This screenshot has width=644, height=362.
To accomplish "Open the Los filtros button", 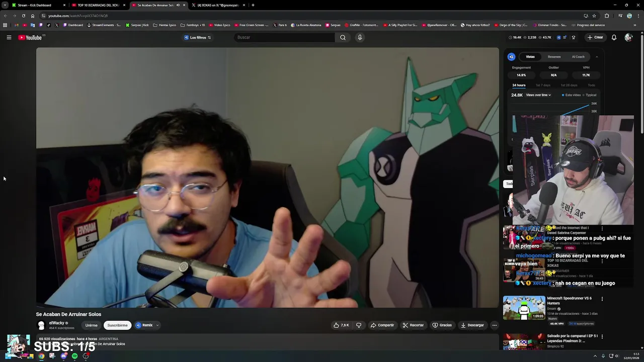I will (x=197, y=37).
